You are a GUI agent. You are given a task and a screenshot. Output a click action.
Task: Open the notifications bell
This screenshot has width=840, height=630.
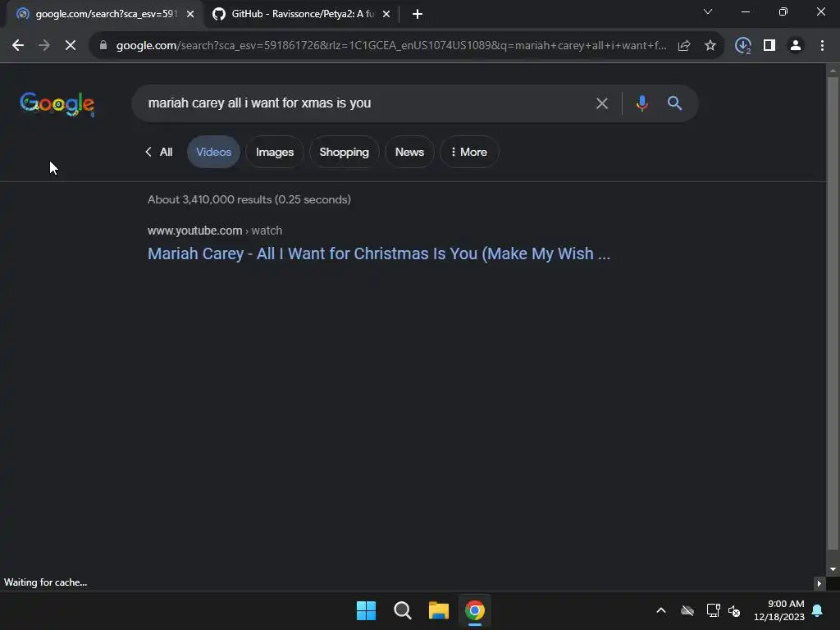point(818,610)
